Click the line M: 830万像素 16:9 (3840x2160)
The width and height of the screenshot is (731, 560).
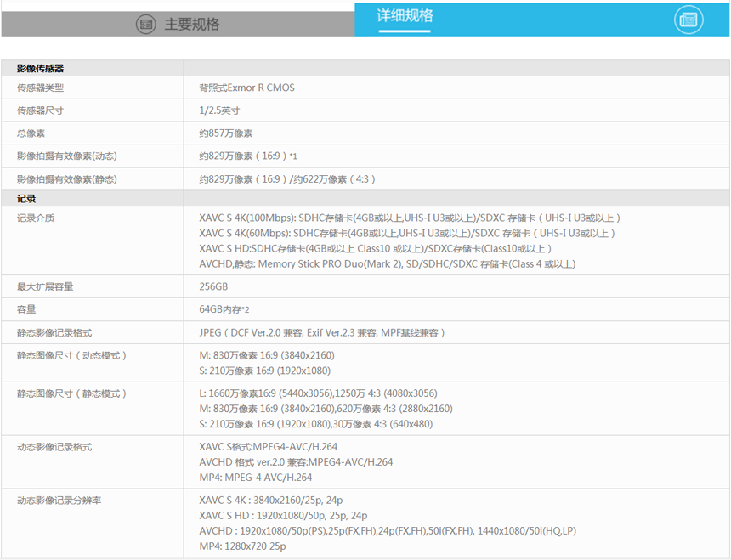(267, 355)
